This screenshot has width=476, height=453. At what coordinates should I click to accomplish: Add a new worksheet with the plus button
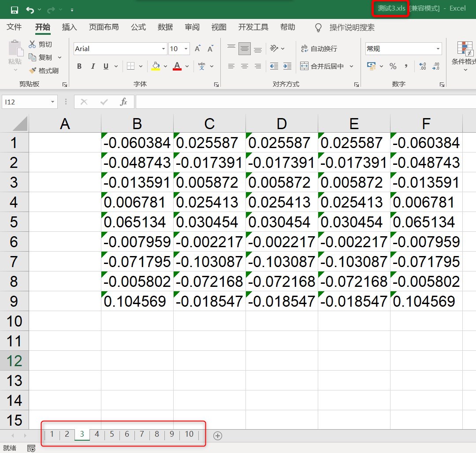pos(217,435)
